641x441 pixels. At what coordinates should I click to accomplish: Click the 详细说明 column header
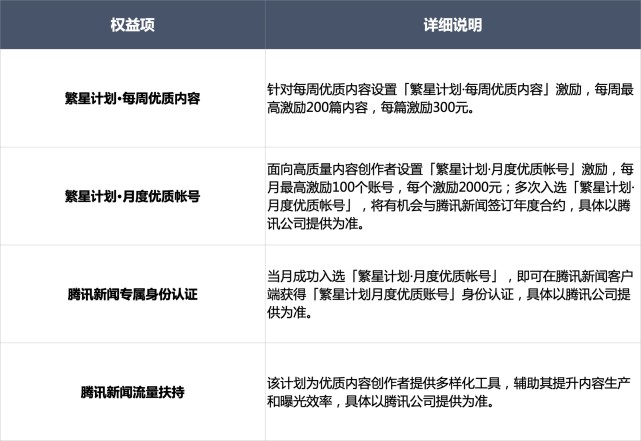pos(453,25)
